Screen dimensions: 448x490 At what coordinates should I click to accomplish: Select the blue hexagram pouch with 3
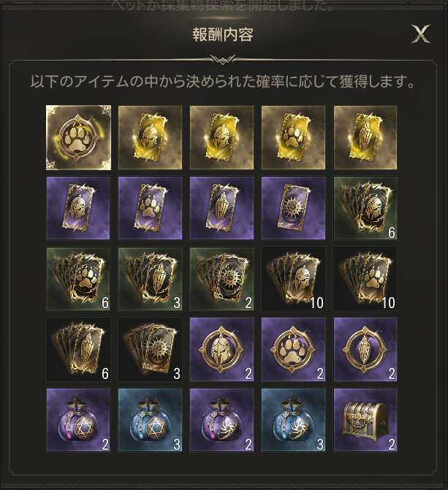(x=150, y=420)
